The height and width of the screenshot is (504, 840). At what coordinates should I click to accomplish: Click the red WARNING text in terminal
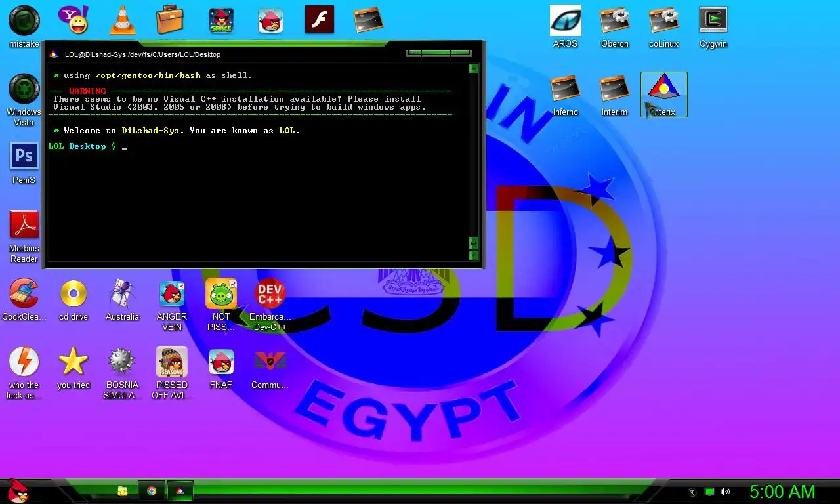click(87, 91)
